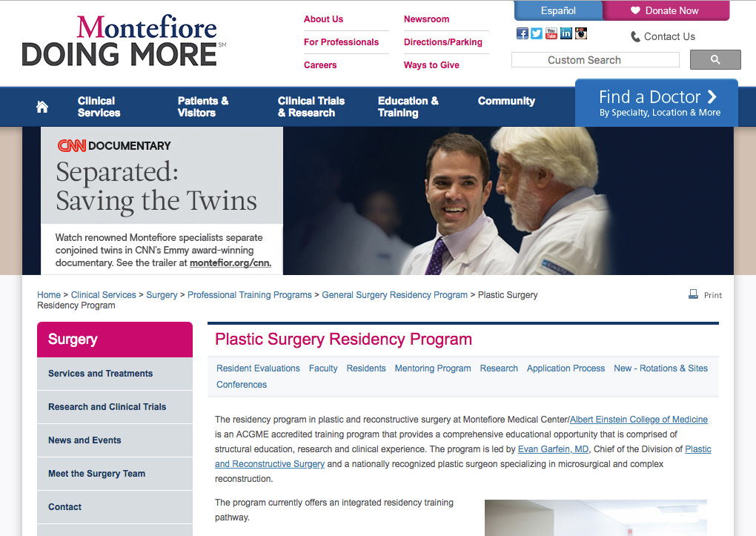Open the Facebook social icon
The width and height of the screenshot is (756, 536).
click(x=522, y=33)
